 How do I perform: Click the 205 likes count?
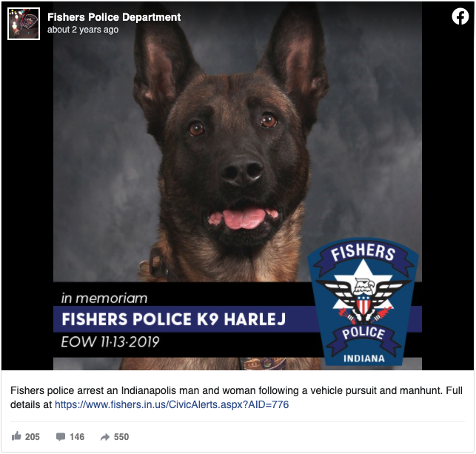(x=33, y=437)
